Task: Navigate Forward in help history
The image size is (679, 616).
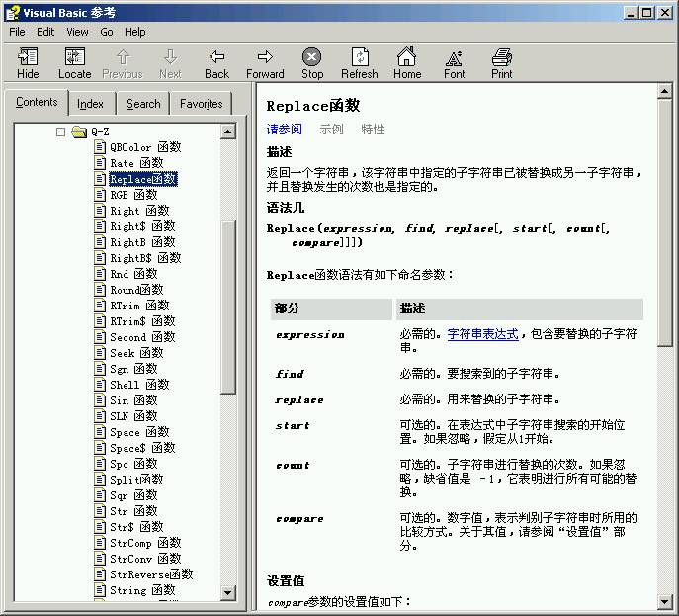Action: [265, 63]
